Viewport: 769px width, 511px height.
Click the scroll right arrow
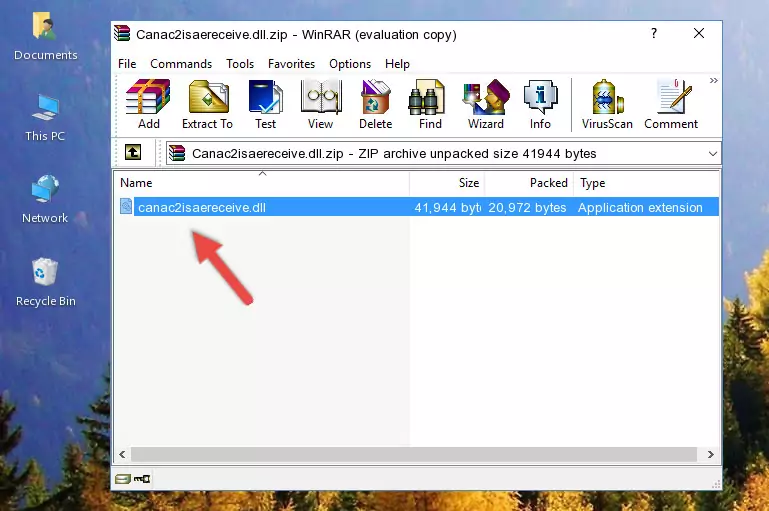coord(710,455)
